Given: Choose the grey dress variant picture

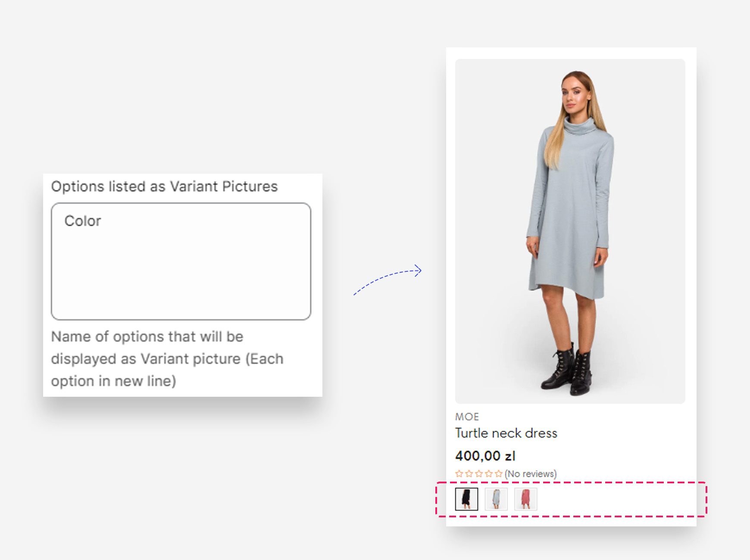Looking at the screenshot, I should (x=496, y=499).
